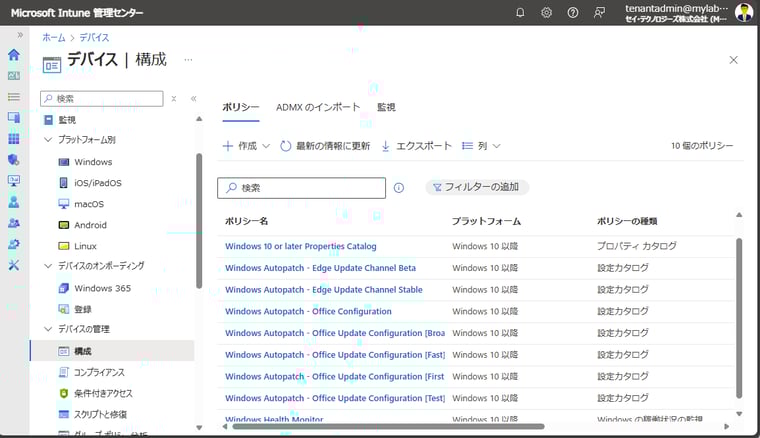Select Windows in the sidebar

click(93, 162)
